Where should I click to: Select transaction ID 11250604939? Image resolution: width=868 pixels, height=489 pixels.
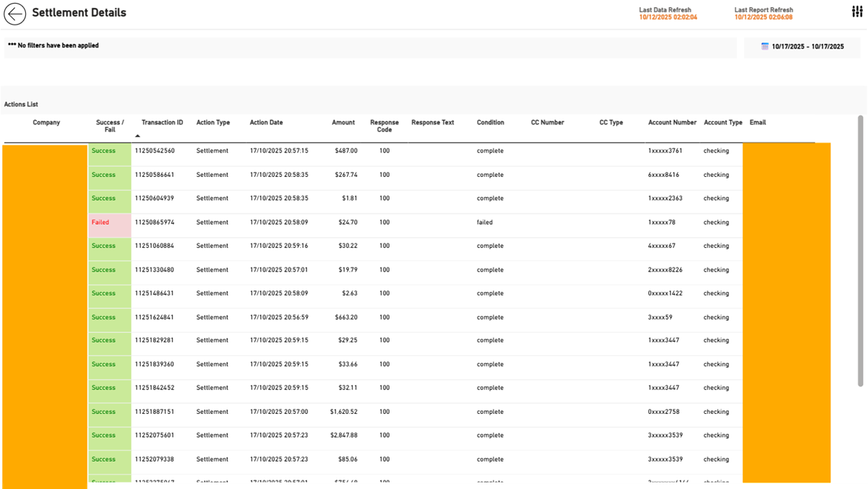(x=155, y=198)
